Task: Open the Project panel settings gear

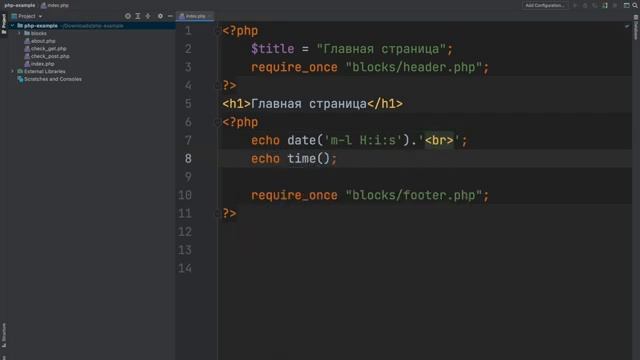Action: coord(160,16)
